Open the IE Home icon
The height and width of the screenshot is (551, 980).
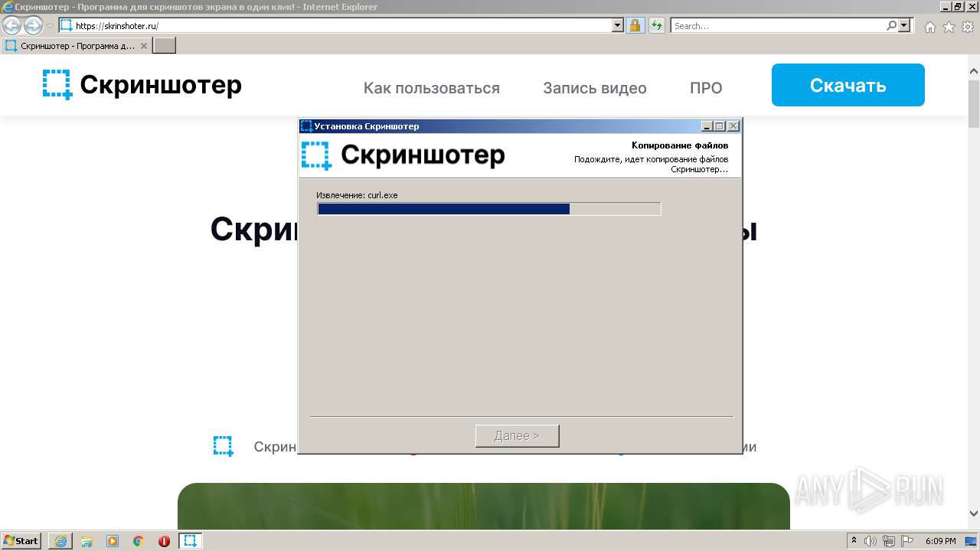(x=929, y=27)
